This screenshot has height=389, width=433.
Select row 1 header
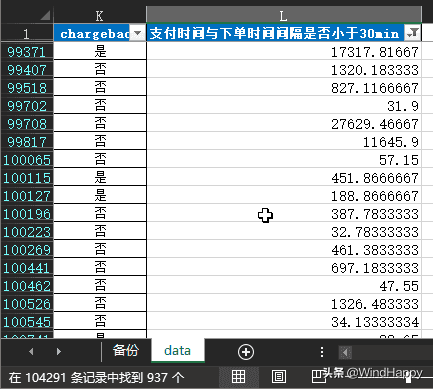click(x=27, y=33)
